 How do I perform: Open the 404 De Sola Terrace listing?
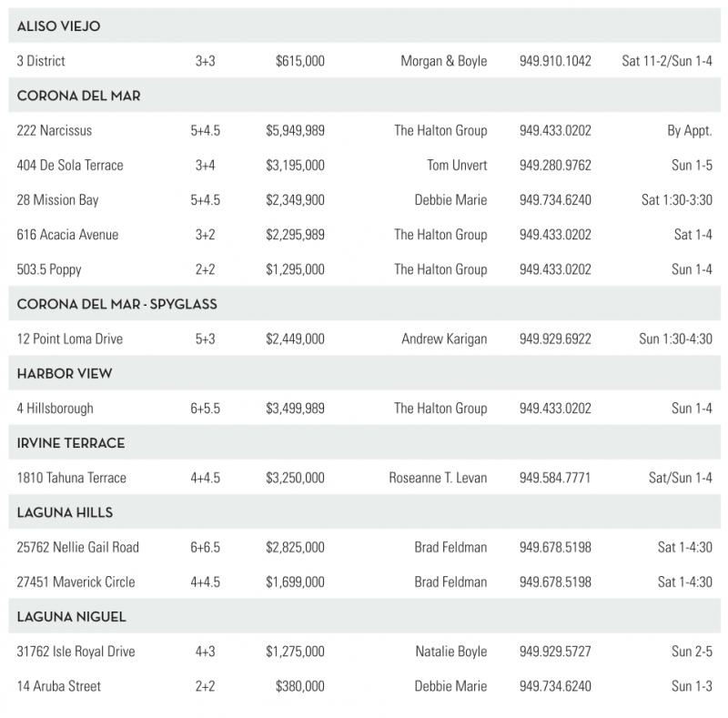(x=70, y=166)
